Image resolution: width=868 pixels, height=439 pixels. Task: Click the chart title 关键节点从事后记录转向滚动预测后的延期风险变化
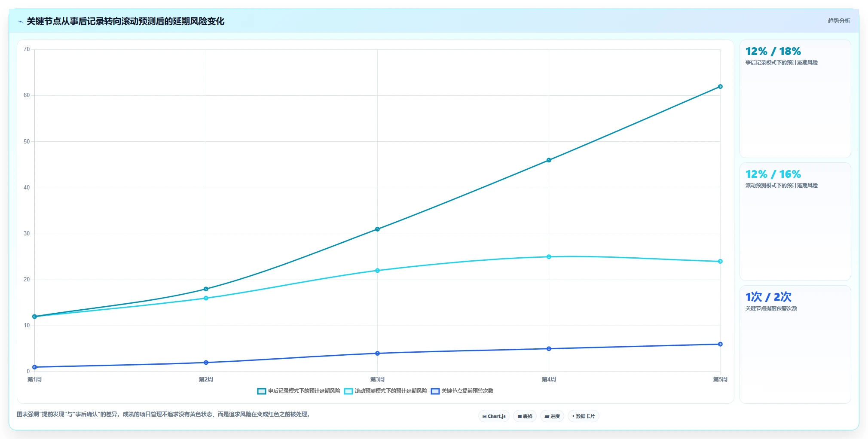click(125, 21)
